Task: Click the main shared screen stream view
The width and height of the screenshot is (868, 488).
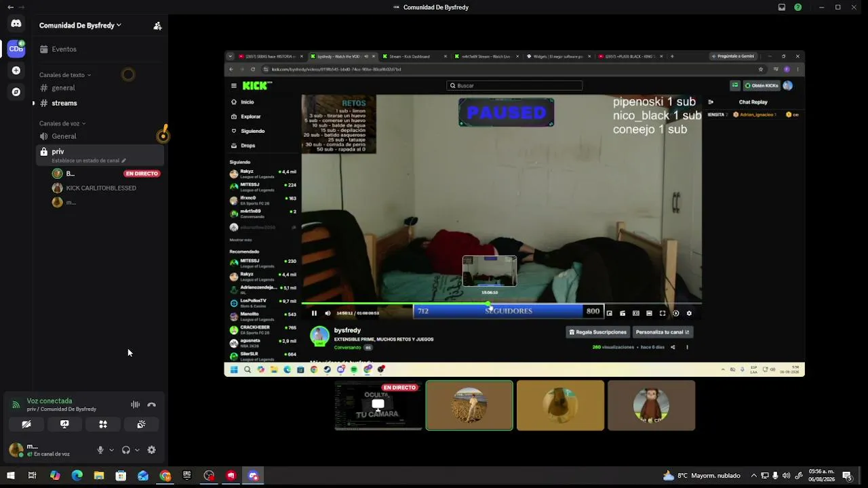Action: (515, 213)
